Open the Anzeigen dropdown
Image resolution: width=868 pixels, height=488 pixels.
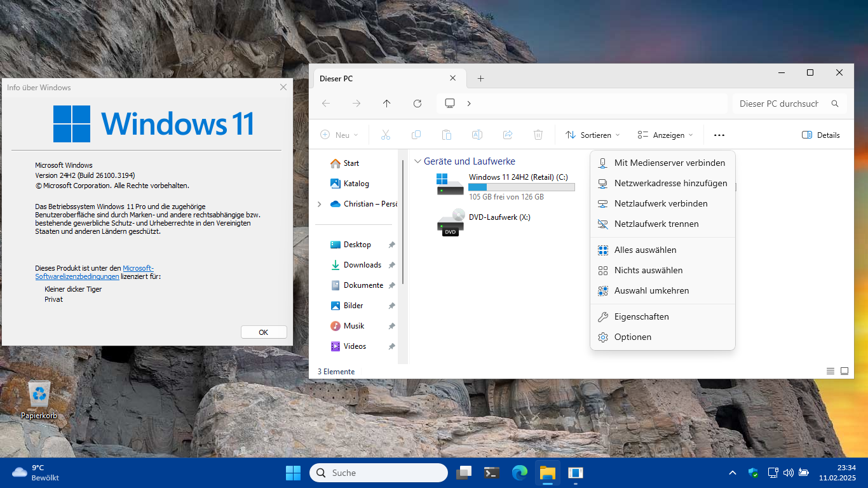(665, 135)
